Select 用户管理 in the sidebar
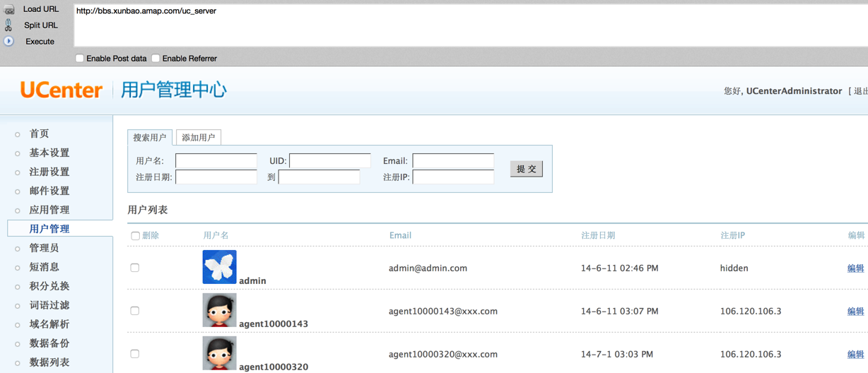The width and height of the screenshot is (868, 373). (49, 229)
